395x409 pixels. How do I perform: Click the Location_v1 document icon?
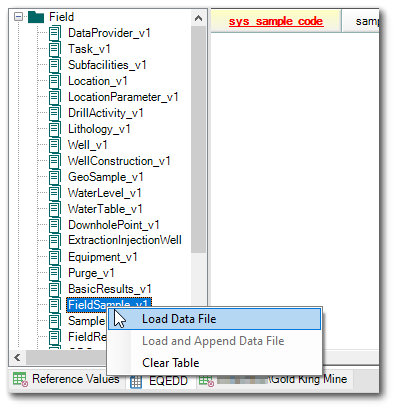tap(55, 81)
